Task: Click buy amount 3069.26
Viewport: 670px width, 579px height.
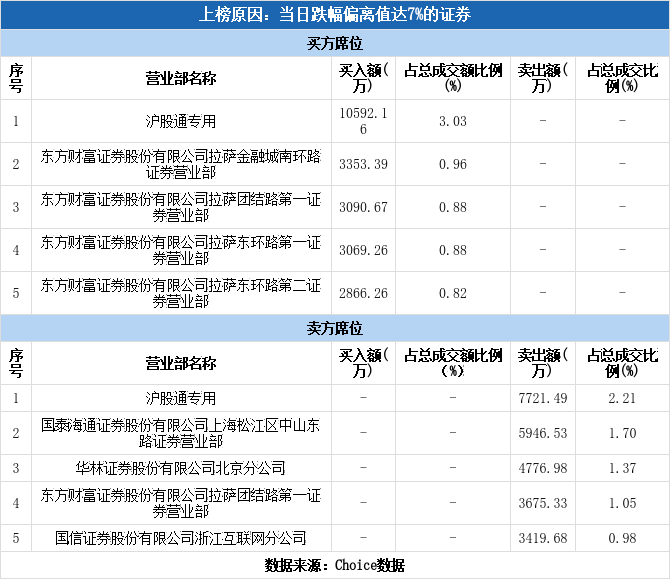Action: pos(363,250)
